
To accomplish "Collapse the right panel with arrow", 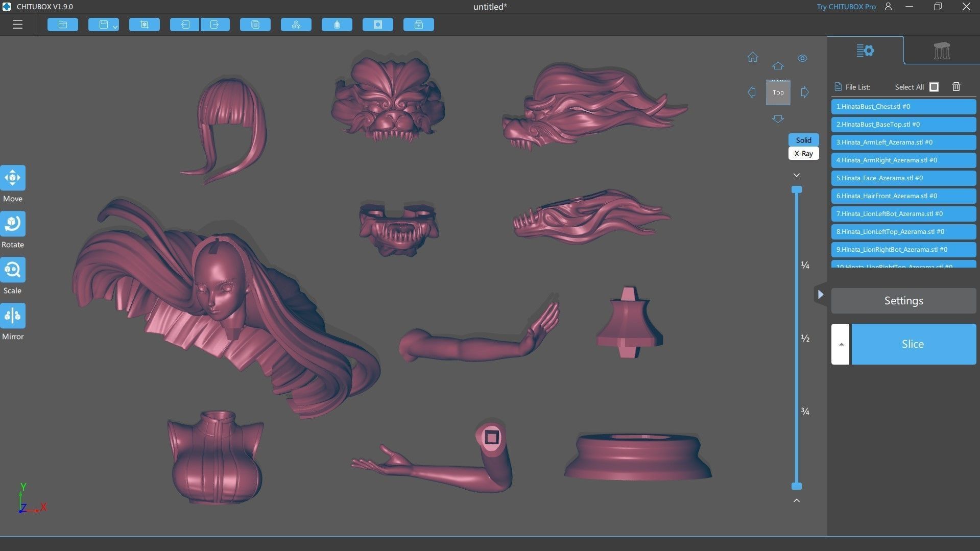I will (x=820, y=295).
